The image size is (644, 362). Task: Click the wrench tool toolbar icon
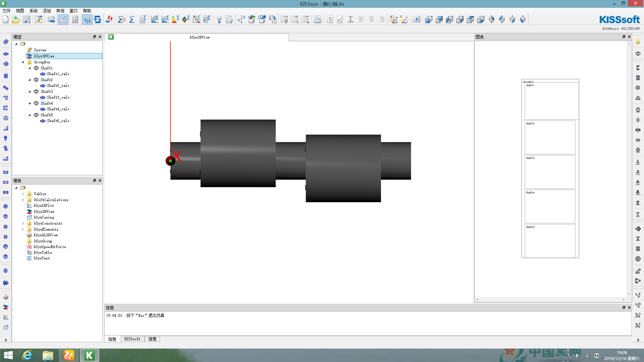[x=219, y=19]
